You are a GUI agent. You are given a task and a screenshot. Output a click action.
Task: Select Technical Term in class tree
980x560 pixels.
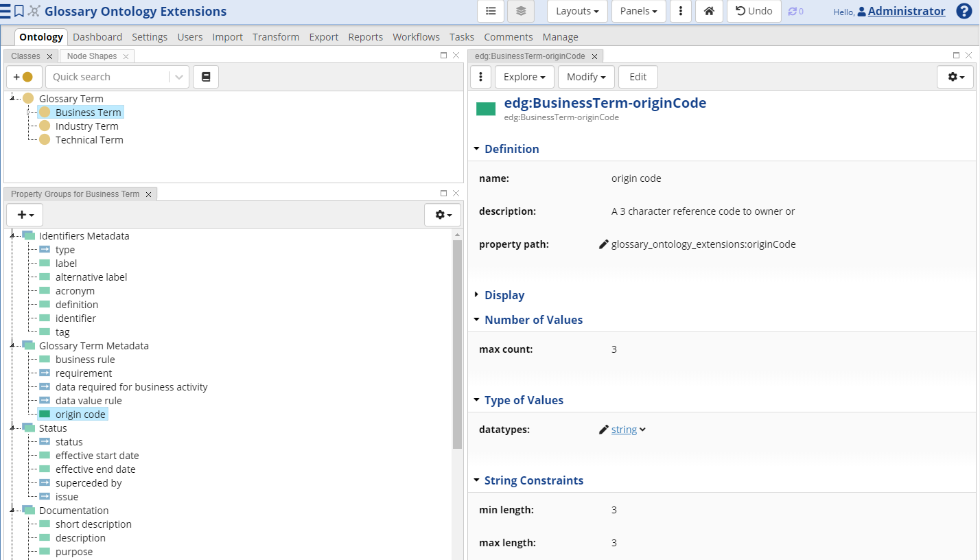89,140
